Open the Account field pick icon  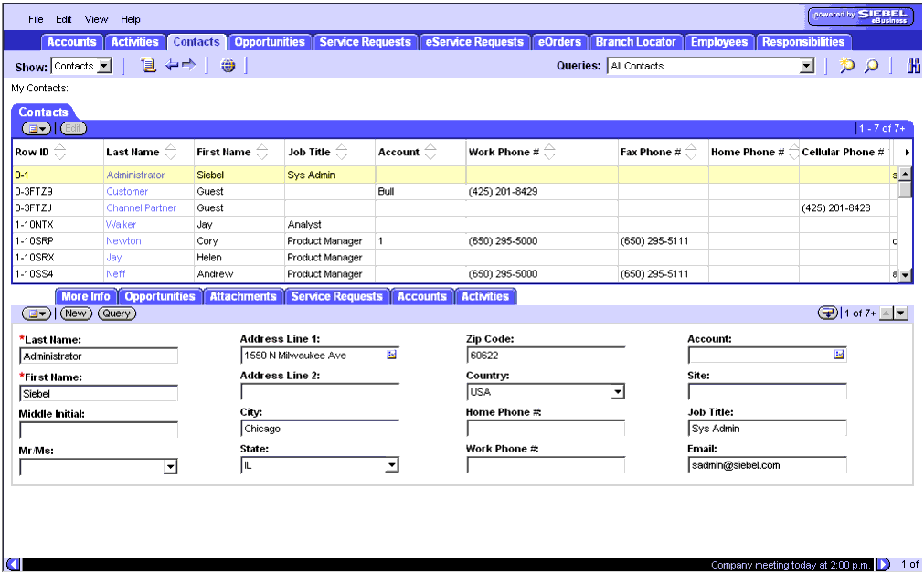point(839,355)
